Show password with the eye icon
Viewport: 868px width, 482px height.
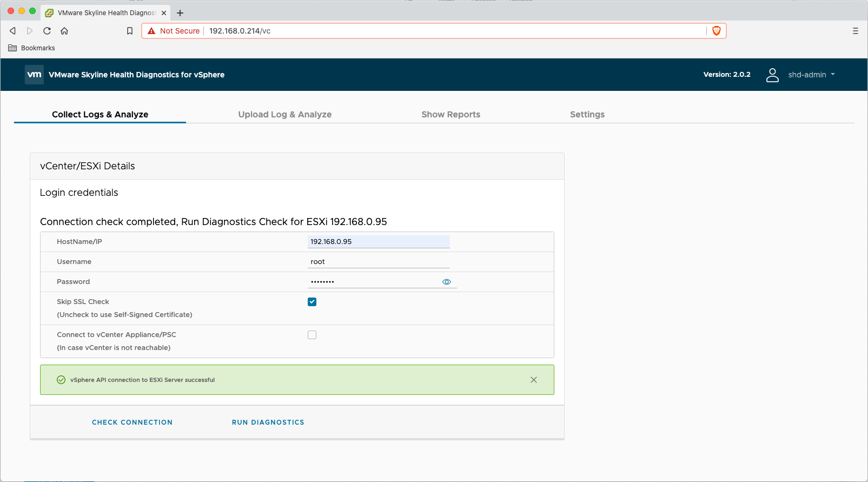[x=447, y=282]
